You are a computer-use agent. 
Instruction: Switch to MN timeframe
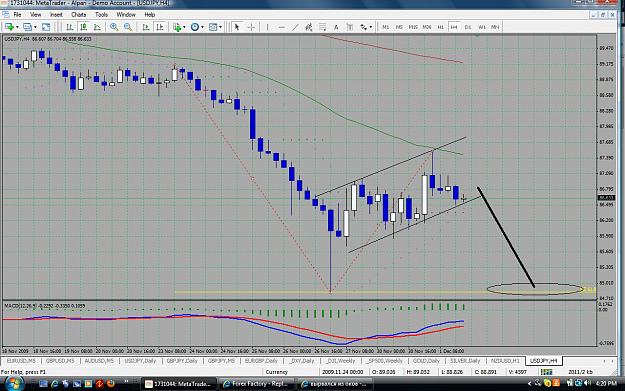pyautogui.click(x=495, y=27)
